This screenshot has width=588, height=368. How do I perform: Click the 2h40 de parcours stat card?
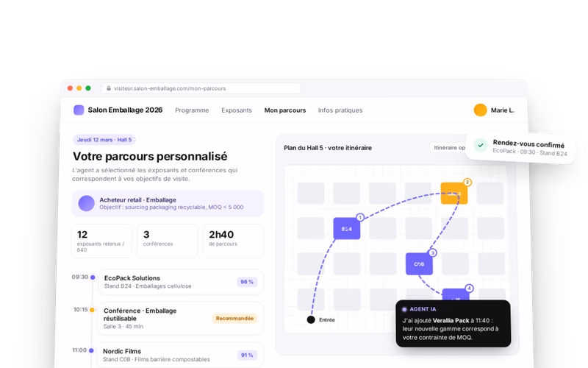click(233, 241)
